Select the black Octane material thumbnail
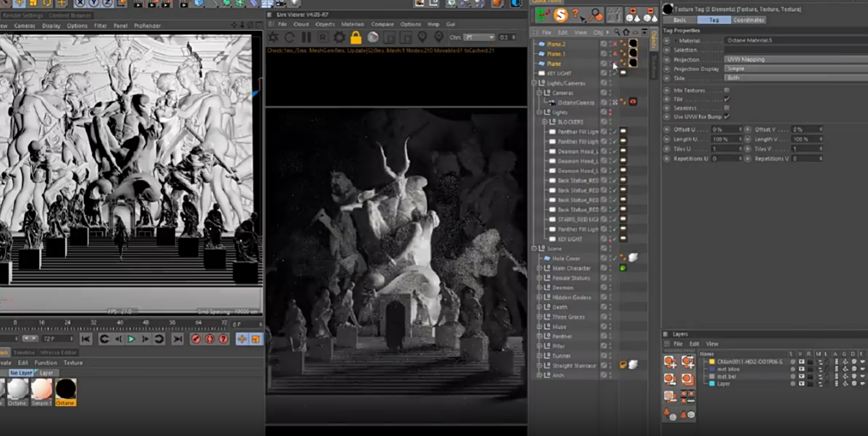868x436 pixels. [65, 390]
